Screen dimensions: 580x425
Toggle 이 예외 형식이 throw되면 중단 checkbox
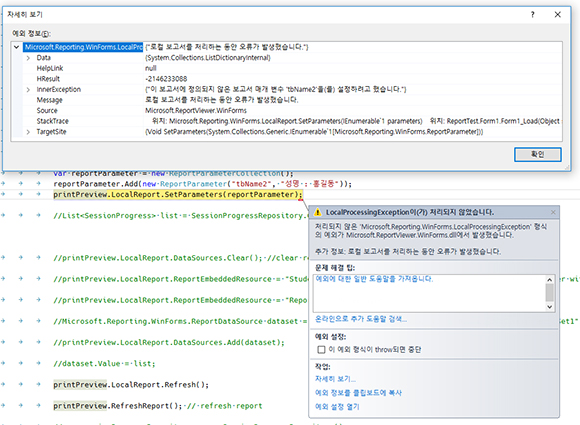tap(321, 350)
